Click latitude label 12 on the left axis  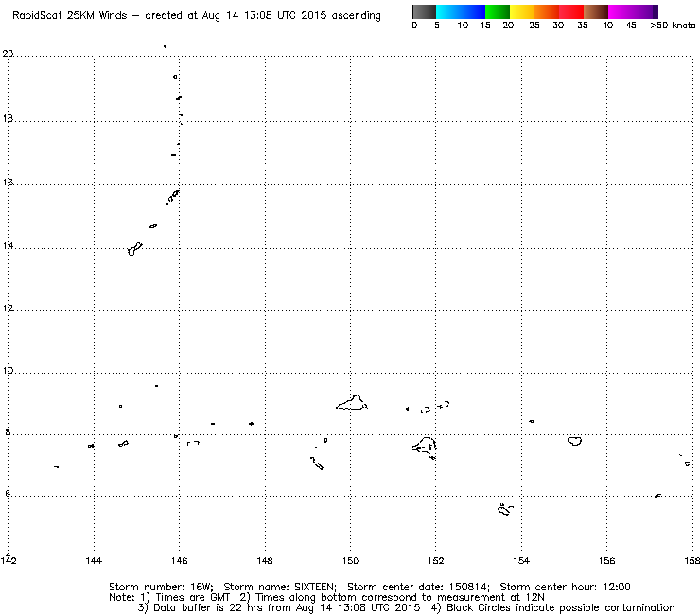tap(8, 308)
